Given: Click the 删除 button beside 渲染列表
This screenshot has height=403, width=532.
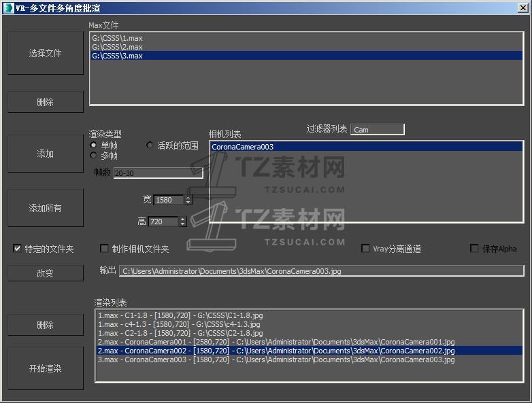Looking at the screenshot, I should (46, 325).
